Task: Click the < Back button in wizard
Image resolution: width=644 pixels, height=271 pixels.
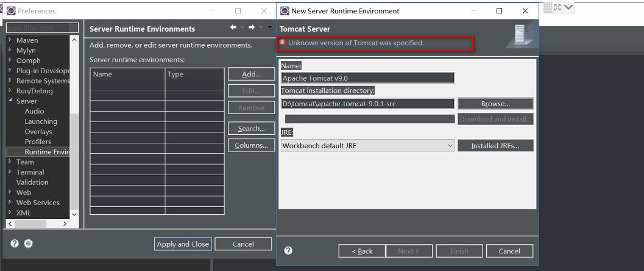Action: click(x=362, y=251)
